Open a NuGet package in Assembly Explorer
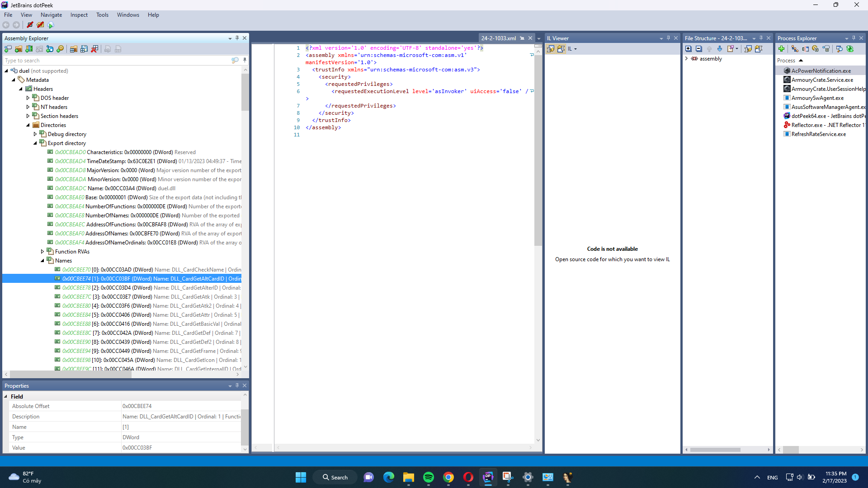This screenshot has height=488, width=868. coord(50,49)
